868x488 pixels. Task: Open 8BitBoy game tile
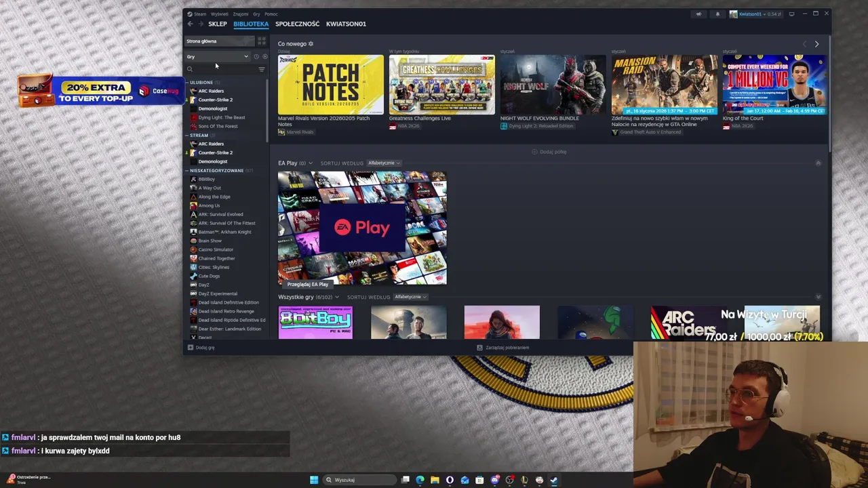(x=315, y=323)
